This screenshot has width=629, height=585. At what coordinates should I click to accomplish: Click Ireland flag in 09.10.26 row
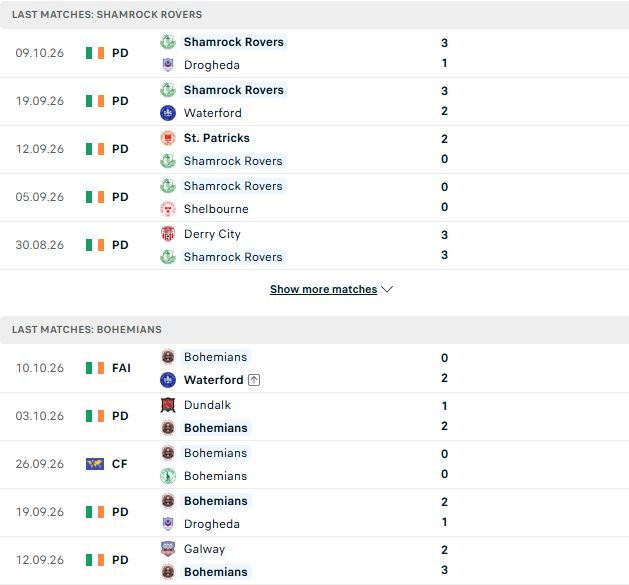[x=95, y=53]
